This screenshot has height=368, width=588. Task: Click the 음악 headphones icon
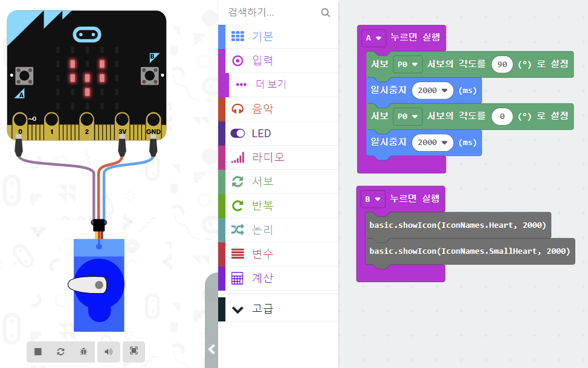tap(237, 109)
